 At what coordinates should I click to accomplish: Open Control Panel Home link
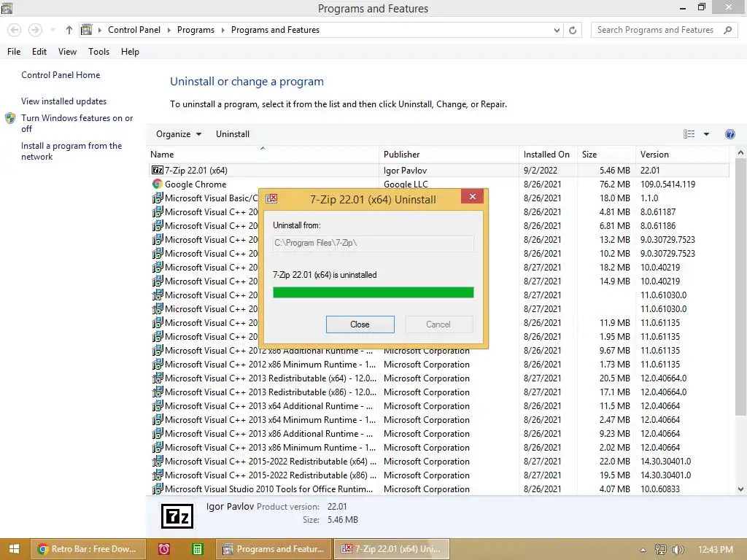tap(61, 75)
